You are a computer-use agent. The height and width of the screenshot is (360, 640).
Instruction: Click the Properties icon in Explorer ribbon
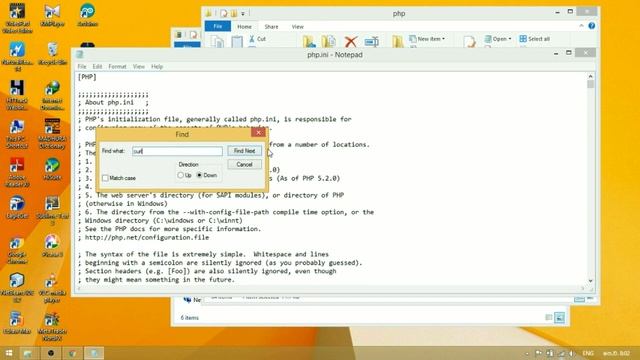tap(469, 41)
